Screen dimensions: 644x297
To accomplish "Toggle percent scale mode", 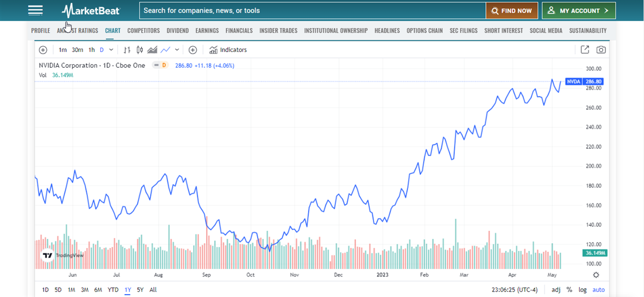I will (569, 289).
